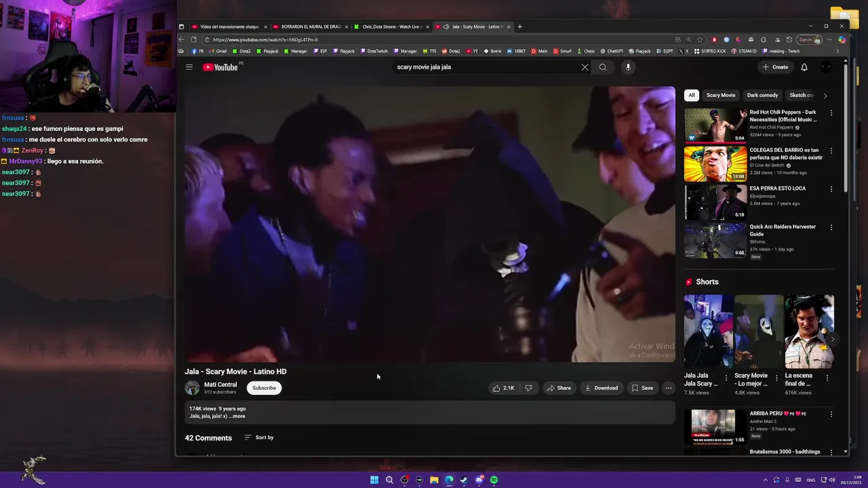Open options for Scary Movie Lo mejor short
Screen dimensions: 868x488
point(776,378)
